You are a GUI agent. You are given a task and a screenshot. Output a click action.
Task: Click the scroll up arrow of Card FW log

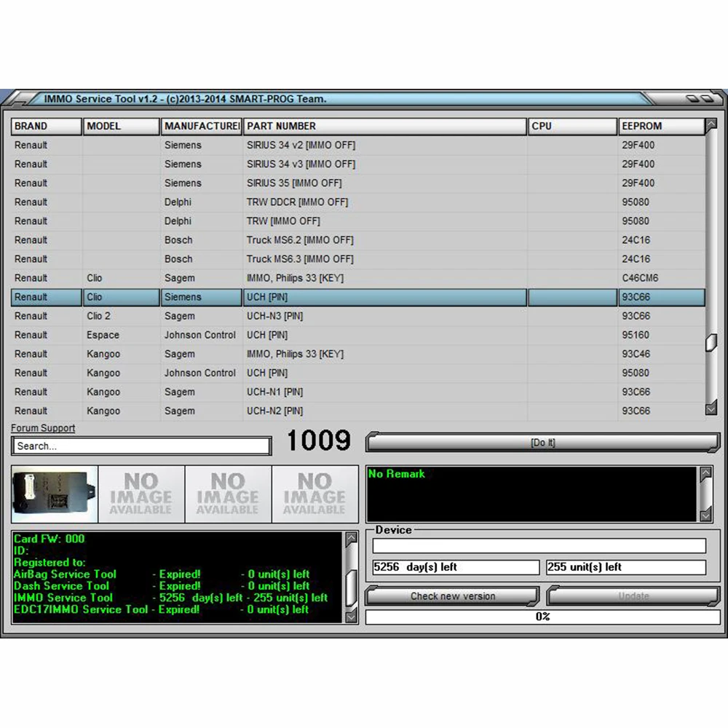coord(352,538)
